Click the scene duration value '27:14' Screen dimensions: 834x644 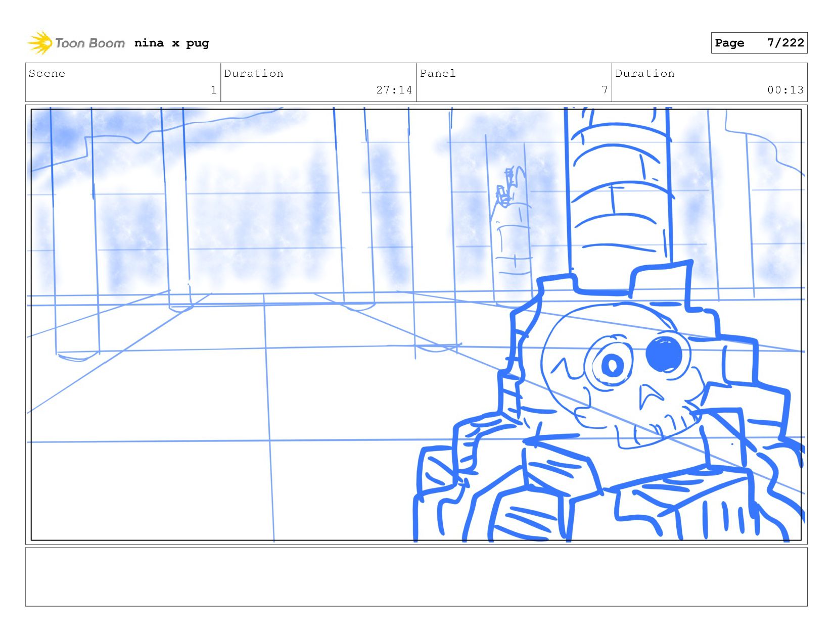394,90
